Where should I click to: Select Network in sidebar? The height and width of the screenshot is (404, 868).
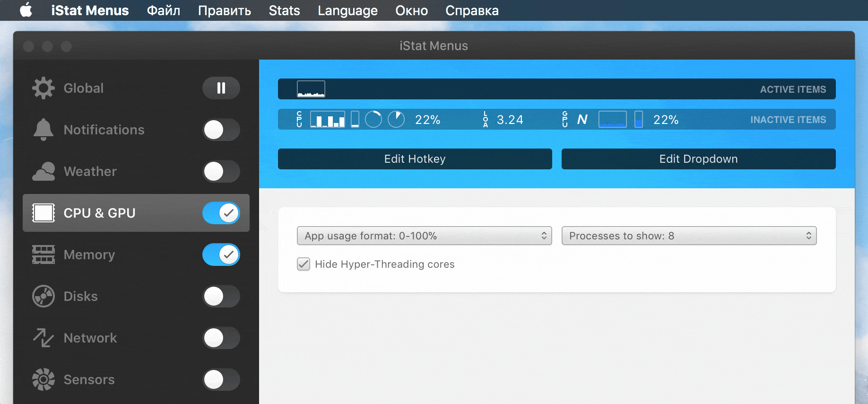[x=136, y=338]
